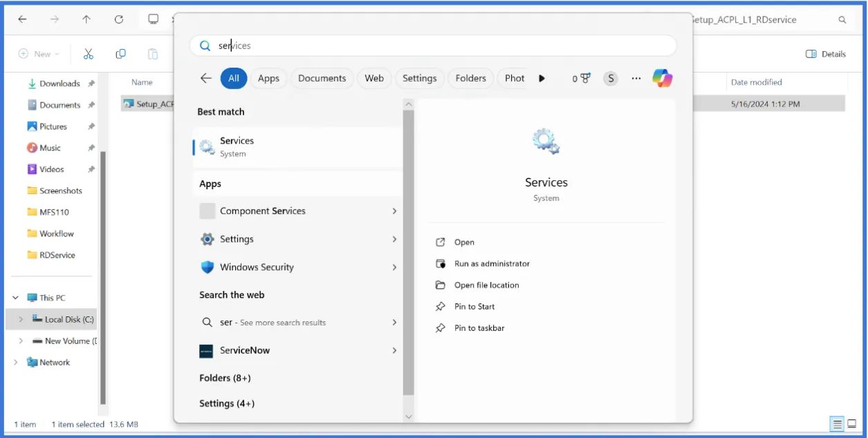
Task: Click the This PC monitor icon in address bar
Action: (154, 19)
